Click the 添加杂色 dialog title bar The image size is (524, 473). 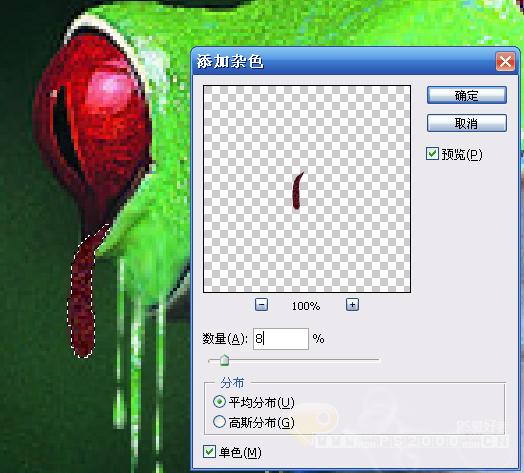[x=344, y=62]
